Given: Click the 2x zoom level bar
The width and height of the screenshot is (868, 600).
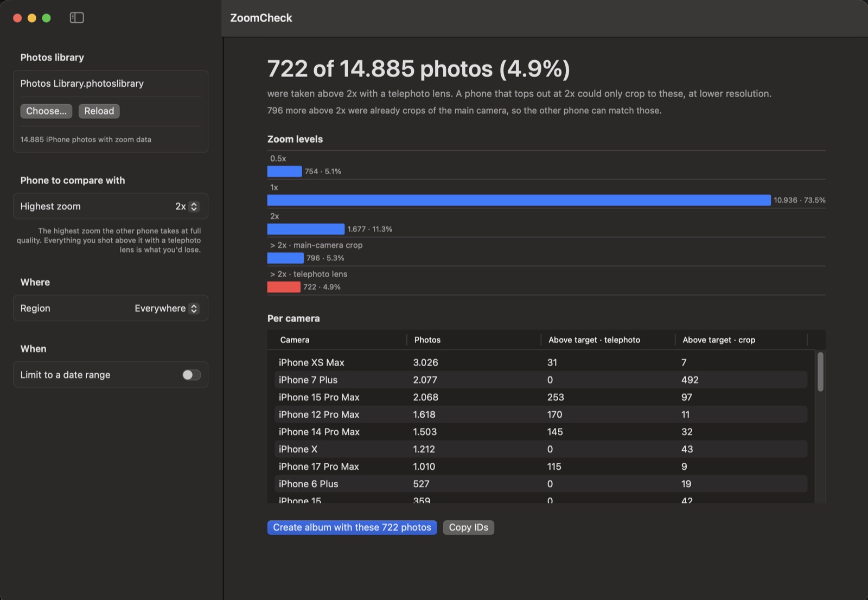Looking at the screenshot, I should (305, 229).
